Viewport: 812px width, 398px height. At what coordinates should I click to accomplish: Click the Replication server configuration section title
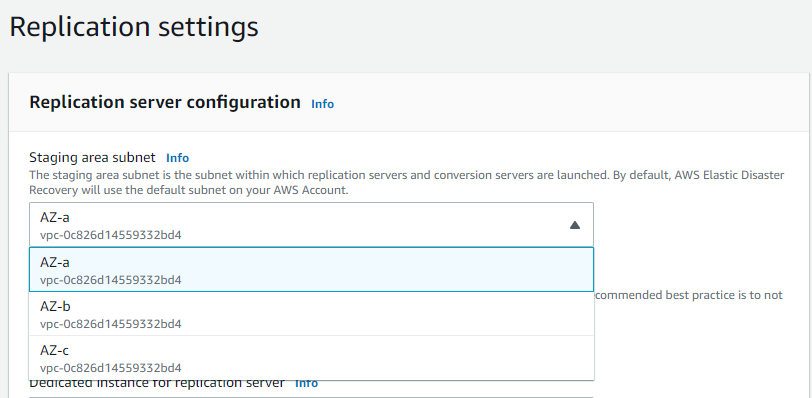(165, 102)
